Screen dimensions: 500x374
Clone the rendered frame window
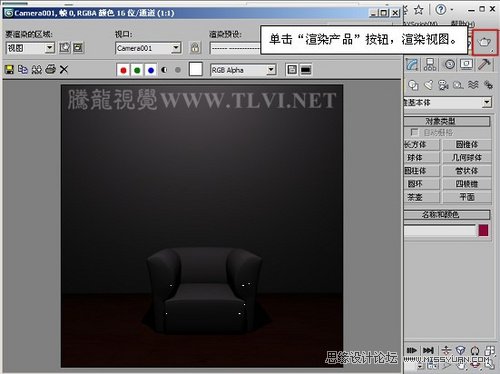tap(37, 69)
